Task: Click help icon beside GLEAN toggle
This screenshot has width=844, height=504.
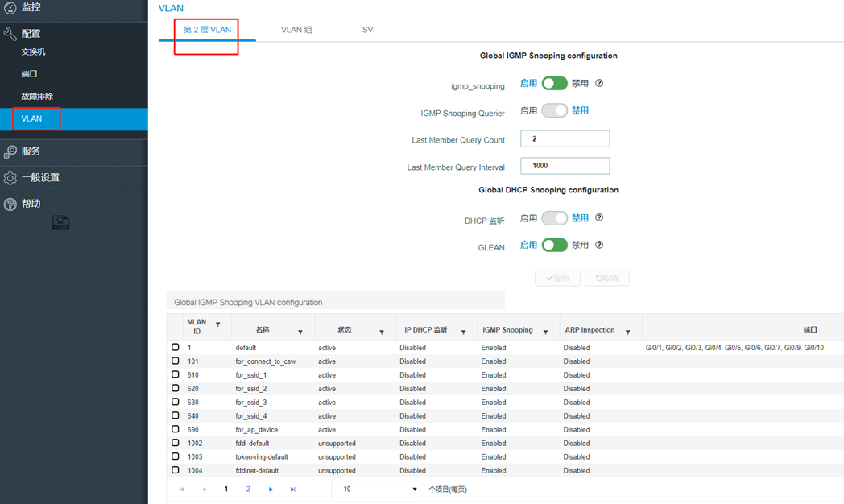Action: point(599,245)
